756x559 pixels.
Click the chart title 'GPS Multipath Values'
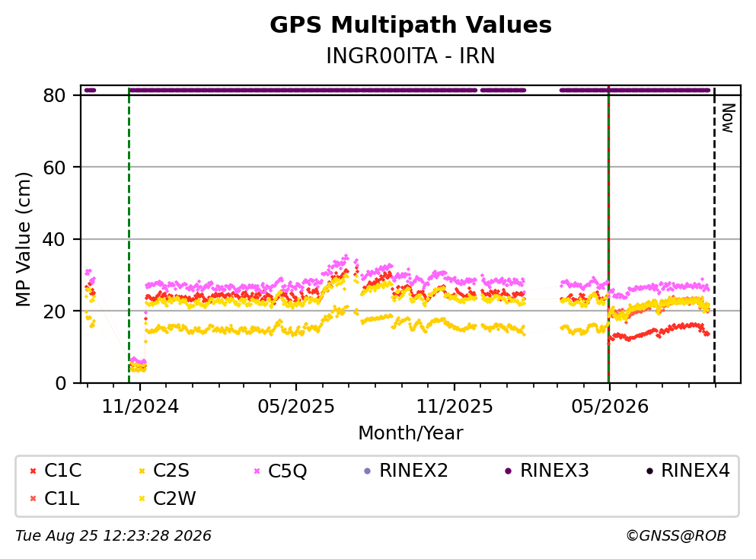[410, 25]
